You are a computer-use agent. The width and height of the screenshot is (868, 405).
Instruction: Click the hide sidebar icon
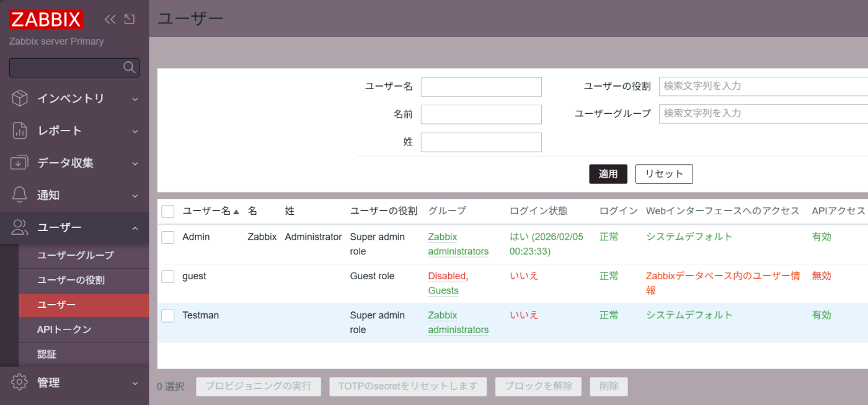(130, 19)
